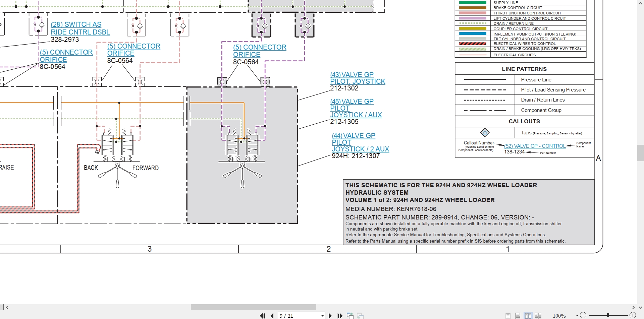
Task: Click the Taps diamond callout symbol
Action: [x=485, y=132]
